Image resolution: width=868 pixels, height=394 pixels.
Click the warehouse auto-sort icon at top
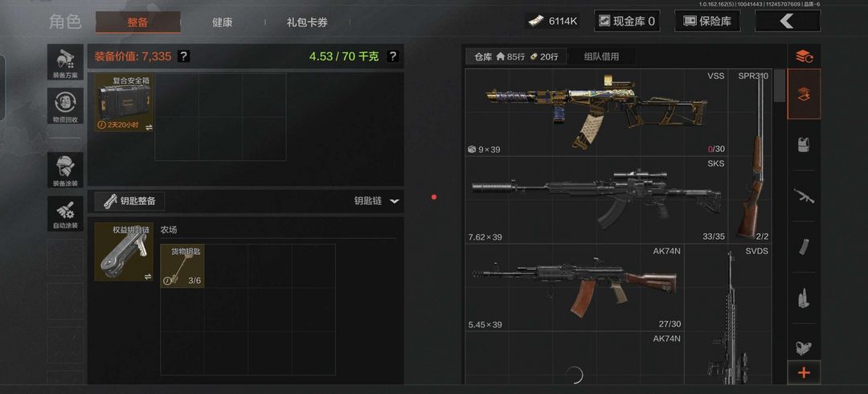(x=804, y=56)
